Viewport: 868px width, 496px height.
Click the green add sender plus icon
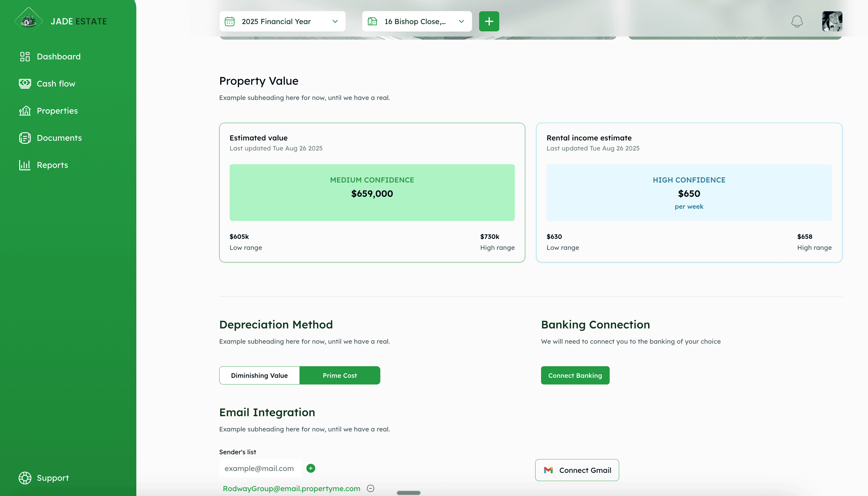tap(310, 468)
